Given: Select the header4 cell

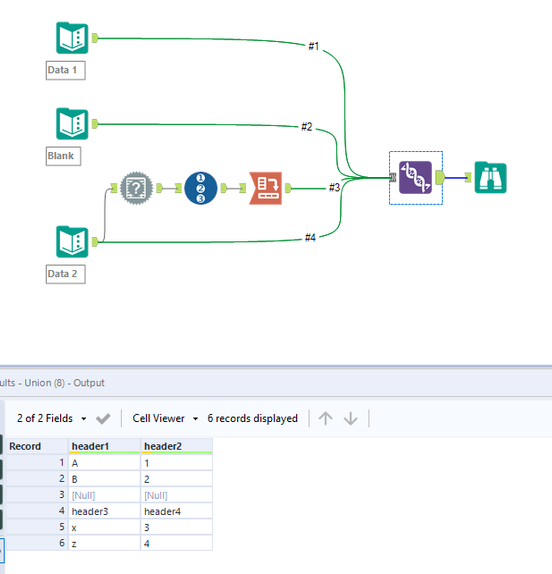Looking at the screenshot, I should 176,511.
